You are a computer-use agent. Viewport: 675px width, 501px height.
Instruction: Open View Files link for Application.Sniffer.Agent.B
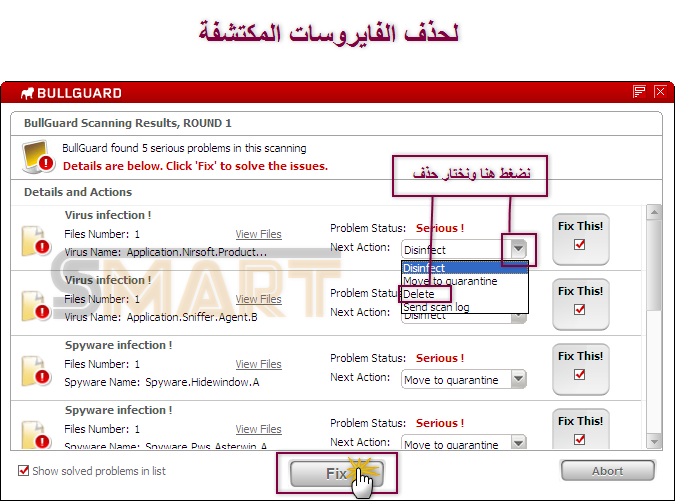258,299
